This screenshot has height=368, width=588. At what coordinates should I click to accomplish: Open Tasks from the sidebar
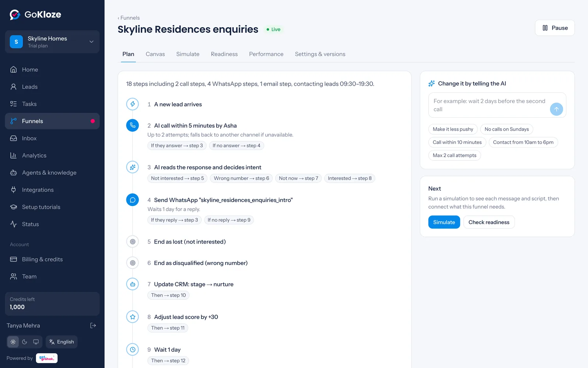pos(52,104)
